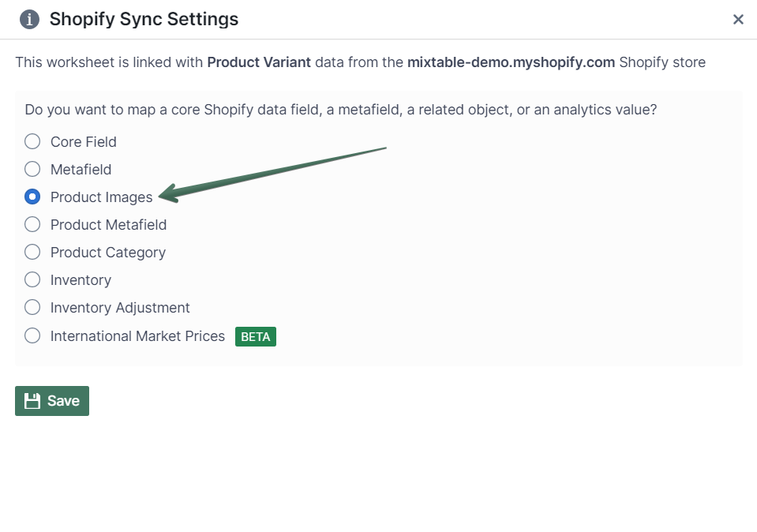Click the BETA badge next to International Market Prices
The image size is (757, 532).
click(255, 335)
